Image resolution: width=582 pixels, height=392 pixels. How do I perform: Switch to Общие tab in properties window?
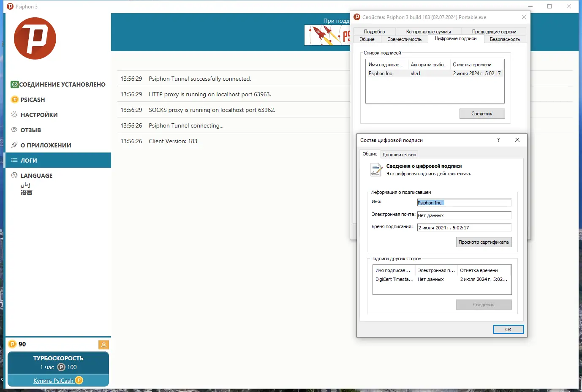pos(367,39)
